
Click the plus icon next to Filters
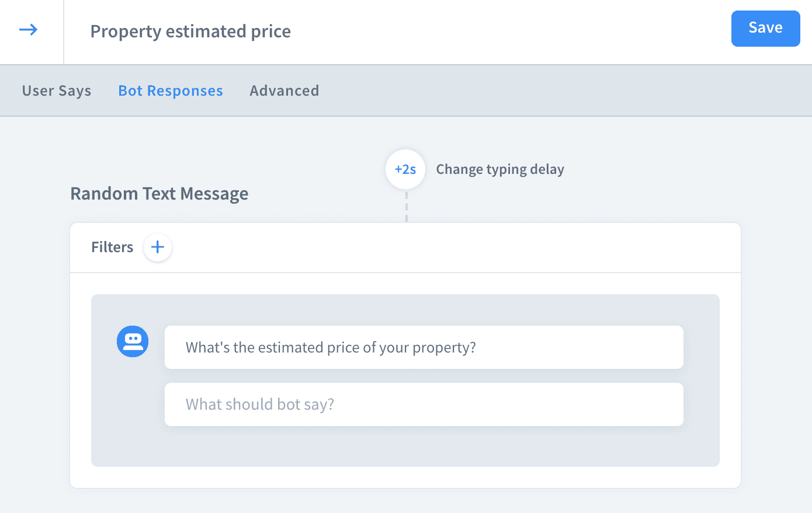(158, 247)
